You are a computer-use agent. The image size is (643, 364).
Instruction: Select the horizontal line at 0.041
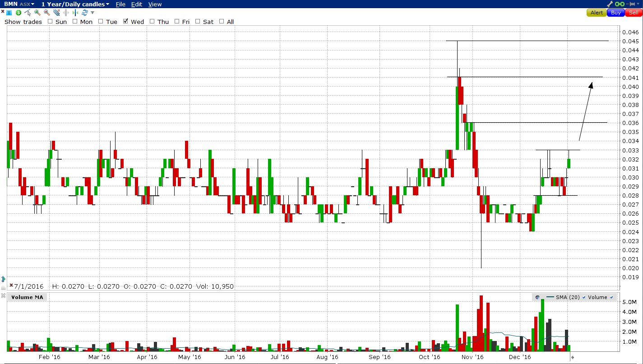525,77
